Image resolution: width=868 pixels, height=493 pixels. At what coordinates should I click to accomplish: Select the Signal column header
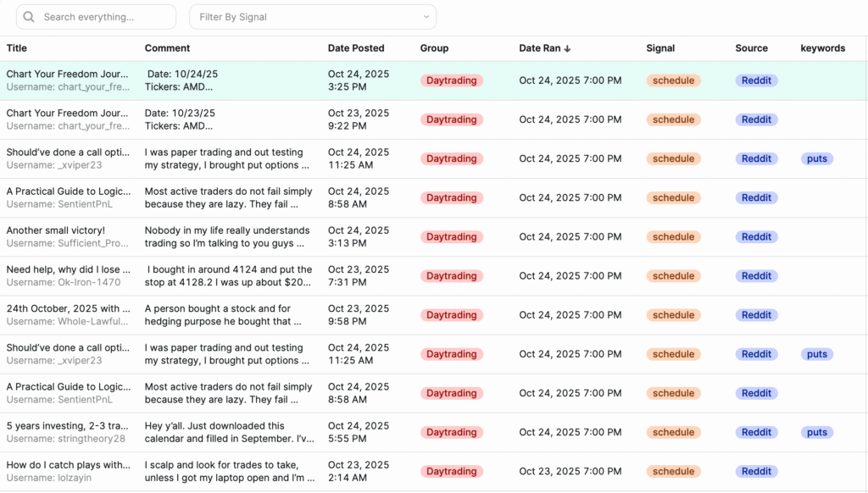(660, 48)
